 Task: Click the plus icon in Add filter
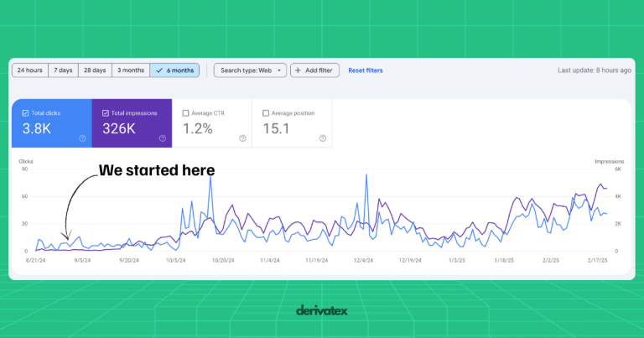click(x=299, y=70)
